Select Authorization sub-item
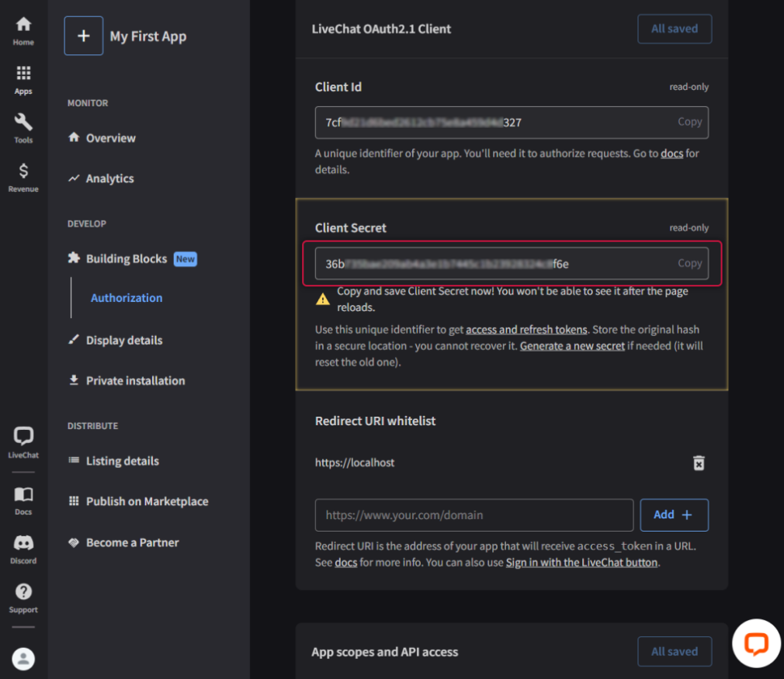This screenshot has height=679, width=784. pyautogui.click(x=127, y=298)
